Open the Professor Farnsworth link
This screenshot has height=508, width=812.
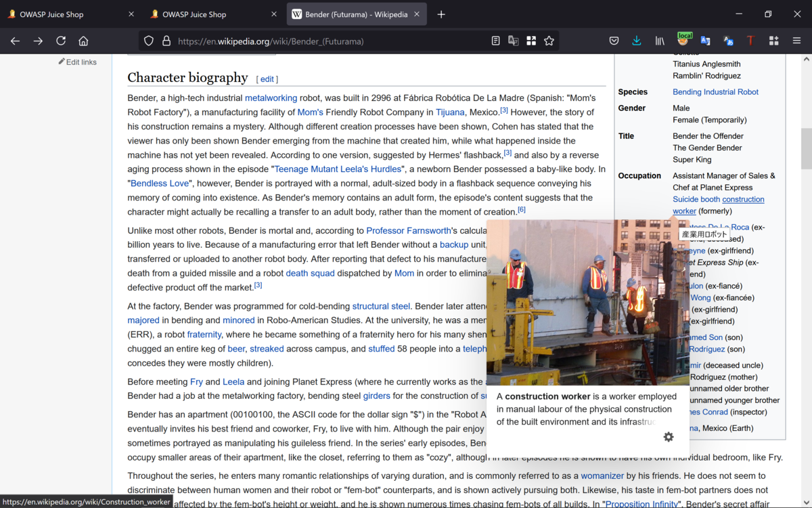tap(408, 230)
